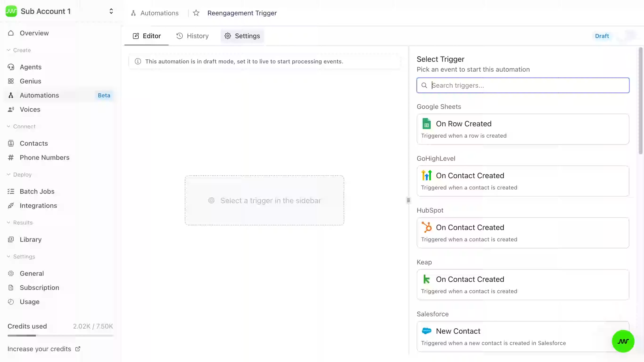
Task: Click the draft mode info icon
Action: coord(138,61)
